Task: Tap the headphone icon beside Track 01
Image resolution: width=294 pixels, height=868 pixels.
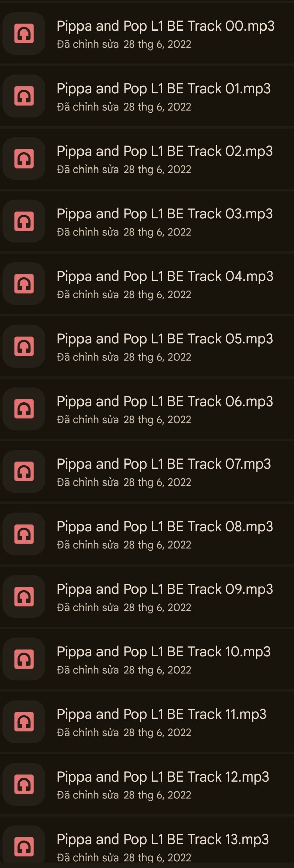Action: click(x=24, y=96)
